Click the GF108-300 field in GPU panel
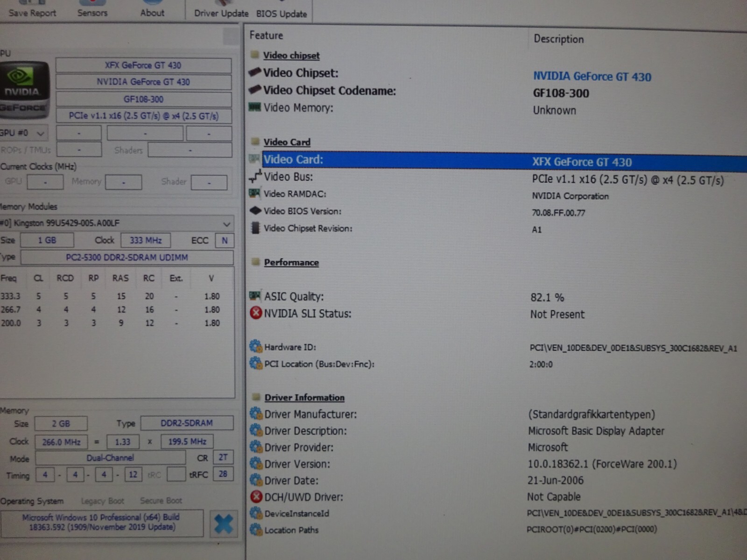This screenshot has height=560, width=747. pos(143,99)
